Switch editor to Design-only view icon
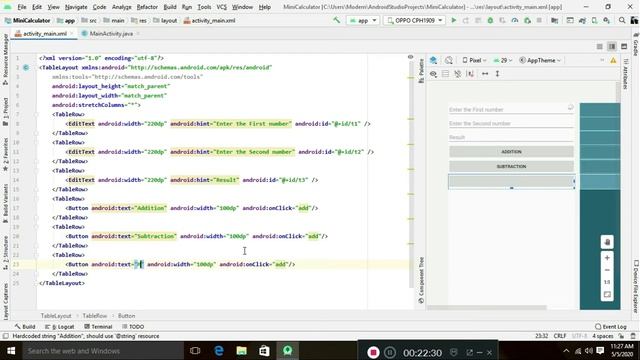 [624, 47]
